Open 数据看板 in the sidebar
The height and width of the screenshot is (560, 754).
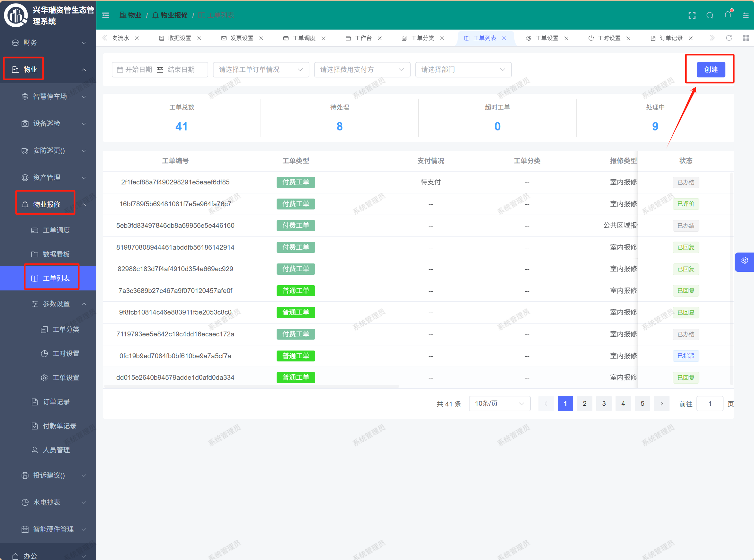[x=56, y=254]
